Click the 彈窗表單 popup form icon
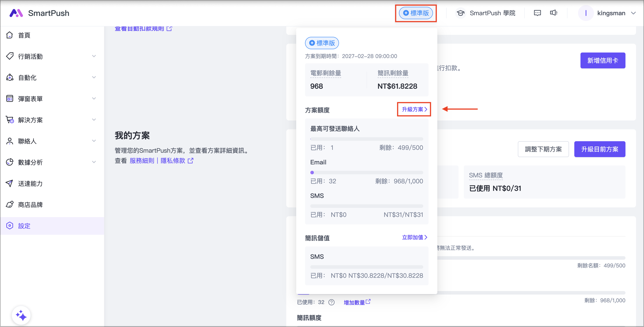Screen dimensions: 644x327 click(x=9, y=99)
